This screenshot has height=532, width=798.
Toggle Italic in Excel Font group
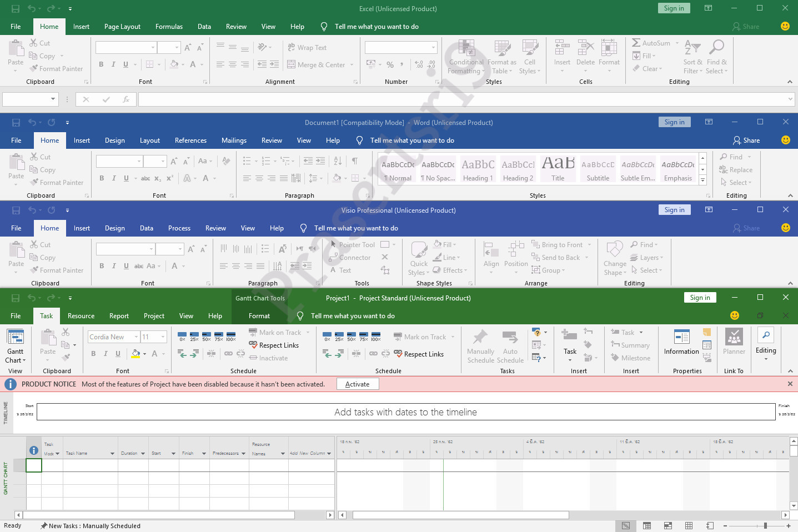point(113,64)
